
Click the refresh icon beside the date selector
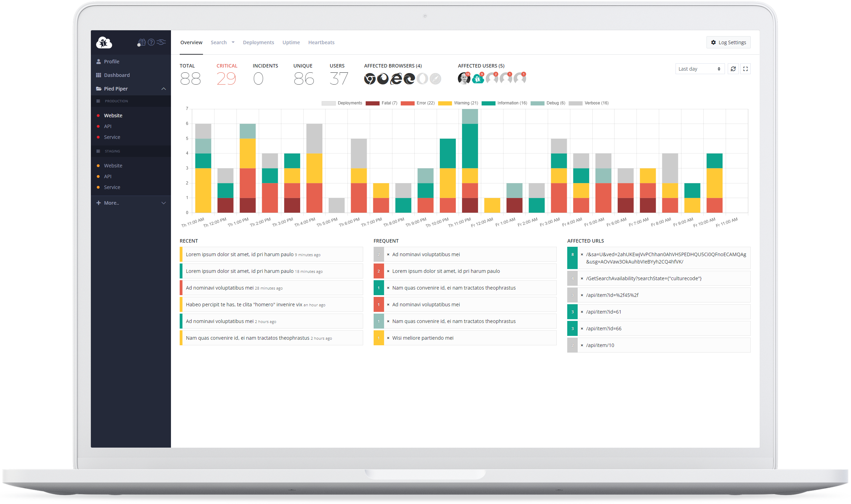tap(733, 69)
